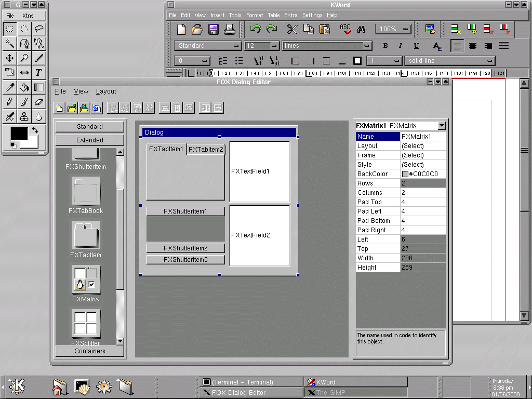Image resolution: width=532 pixels, height=399 pixels.
Task: Click FOX Dialog Editor open folder icon
Action: tap(72, 108)
